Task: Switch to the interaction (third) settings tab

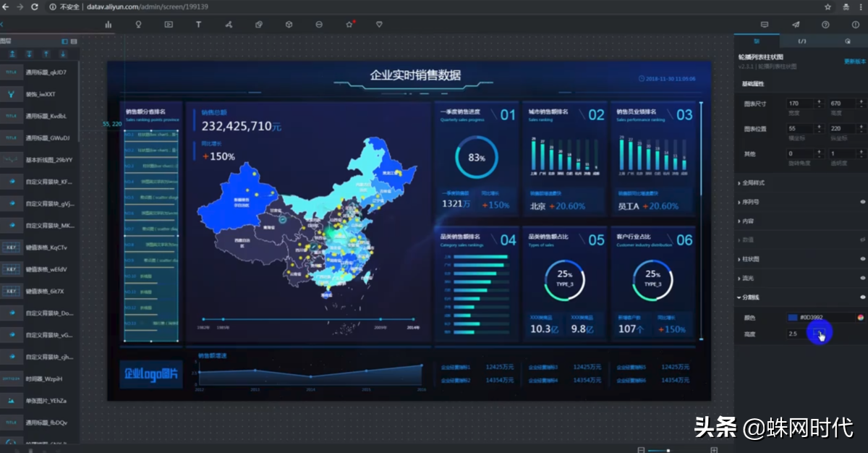Action: 847,41
